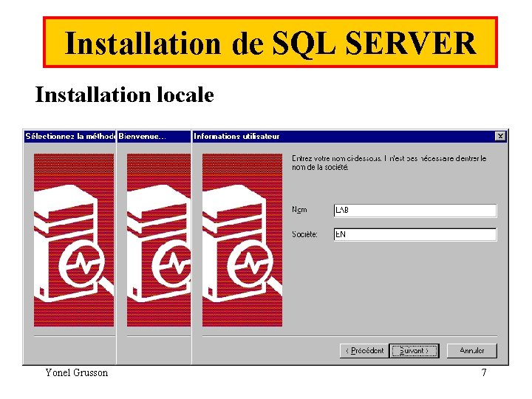Click the 'Yonel Grusson' footer text
Viewport: 532px width, 399px height.
[x=77, y=372]
